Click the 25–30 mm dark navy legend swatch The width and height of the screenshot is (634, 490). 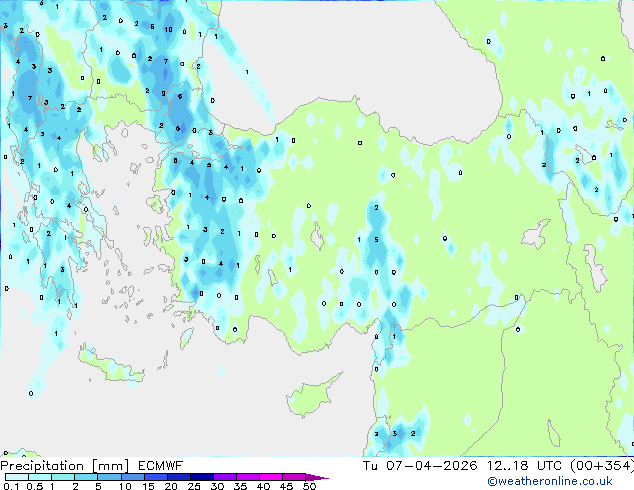[x=201, y=477]
